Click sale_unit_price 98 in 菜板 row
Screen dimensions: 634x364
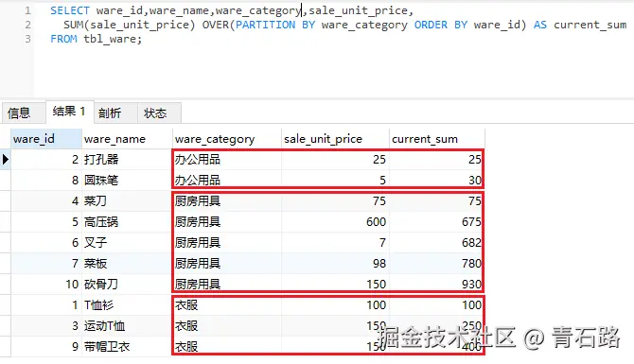(379, 264)
